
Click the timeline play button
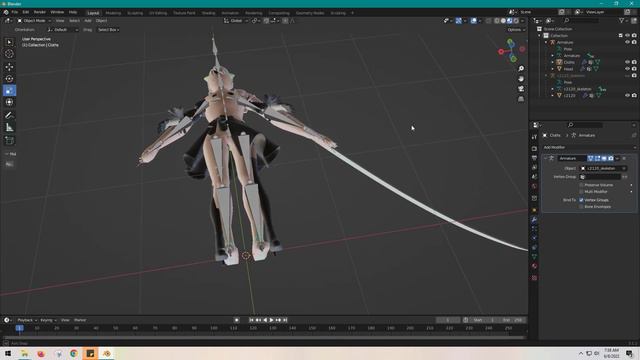tap(271, 320)
